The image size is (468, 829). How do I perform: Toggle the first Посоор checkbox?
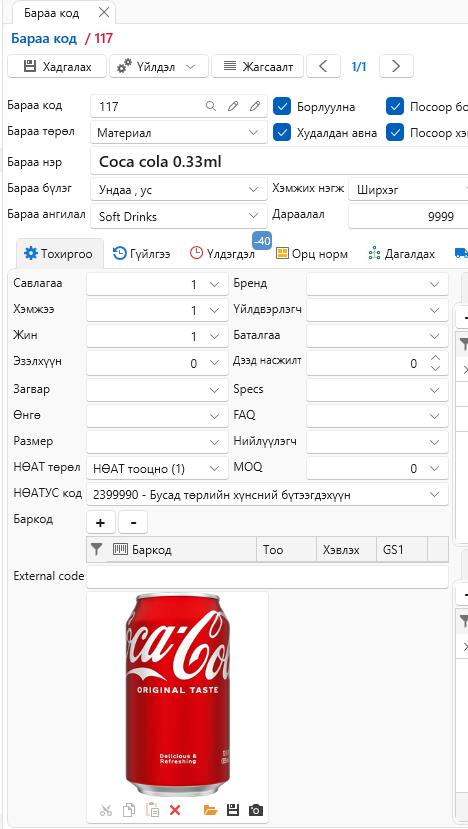coord(395,106)
